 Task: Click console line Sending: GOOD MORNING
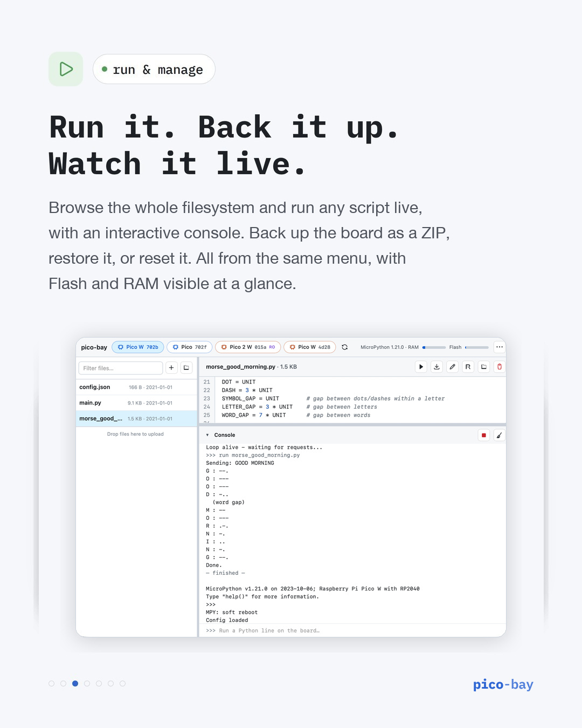pos(240,463)
